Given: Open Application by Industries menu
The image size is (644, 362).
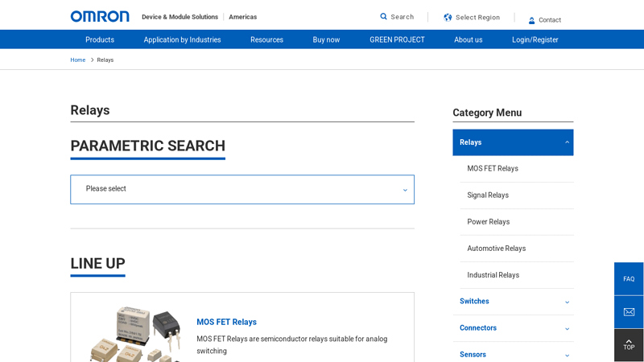Looking at the screenshot, I should pos(182,39).
